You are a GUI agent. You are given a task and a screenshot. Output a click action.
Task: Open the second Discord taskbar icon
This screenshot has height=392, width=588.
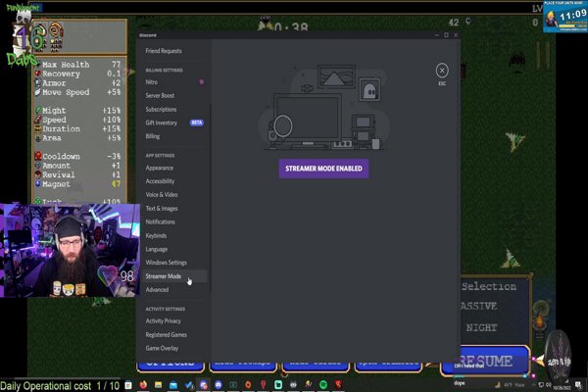(219, 385)
